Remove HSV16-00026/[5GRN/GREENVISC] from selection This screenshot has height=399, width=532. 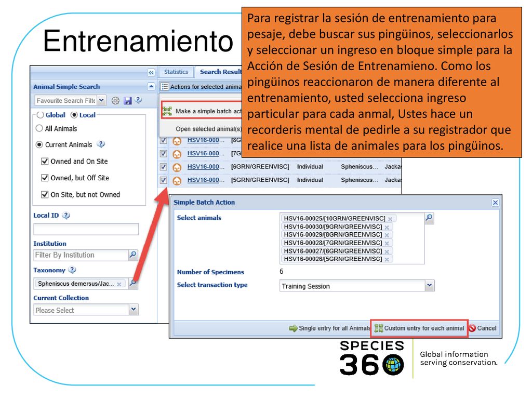coord(387,260)
